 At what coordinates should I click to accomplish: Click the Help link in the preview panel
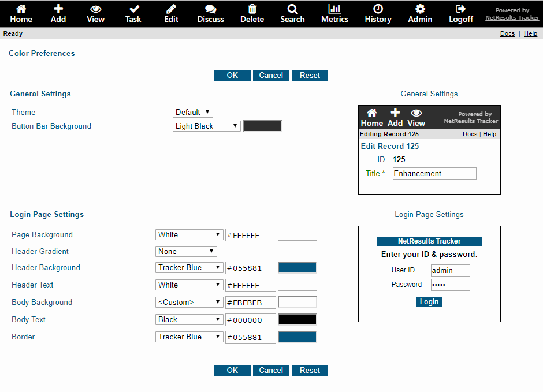pos(490,135)
